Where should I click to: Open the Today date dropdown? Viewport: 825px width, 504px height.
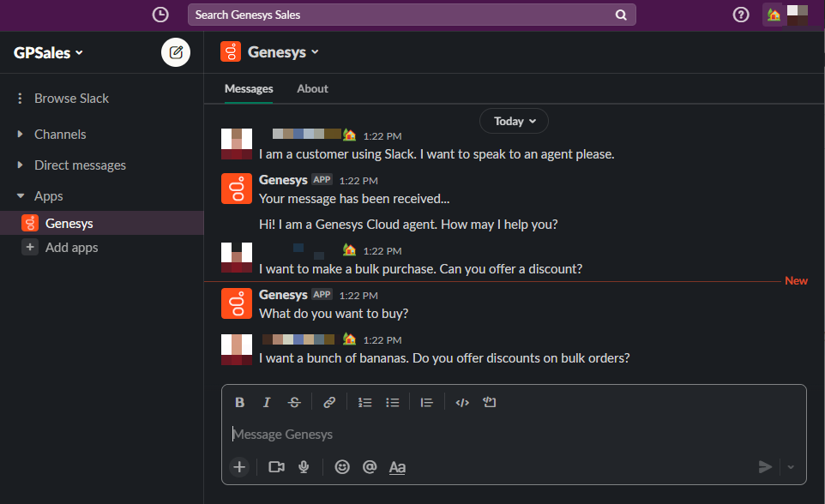point(515,121)
